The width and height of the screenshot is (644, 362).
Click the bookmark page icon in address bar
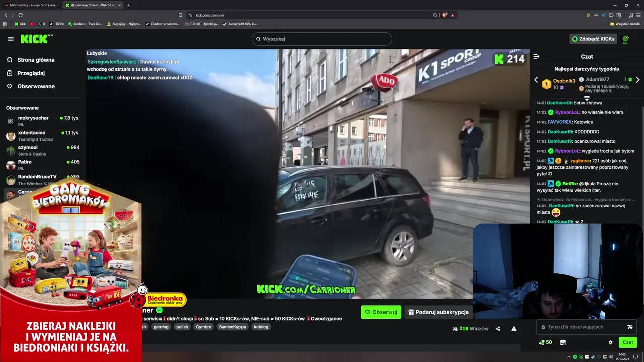pos(180,15)
